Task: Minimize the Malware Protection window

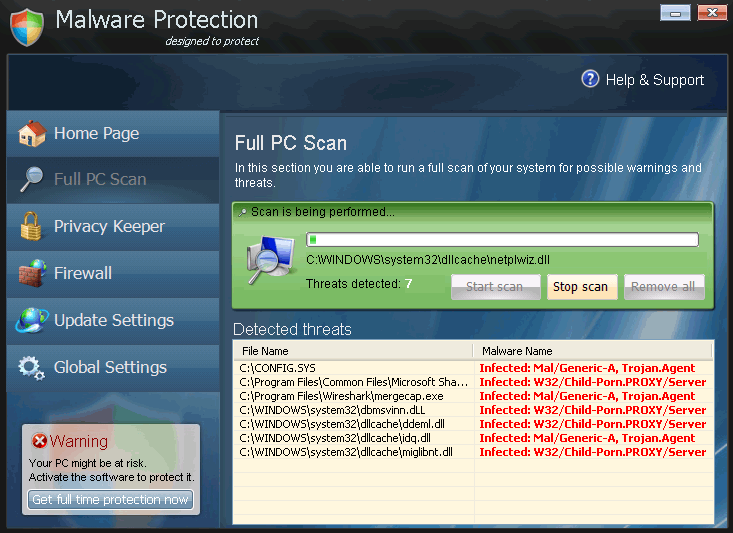Action: pyautogui.click(x=675, y=13)
